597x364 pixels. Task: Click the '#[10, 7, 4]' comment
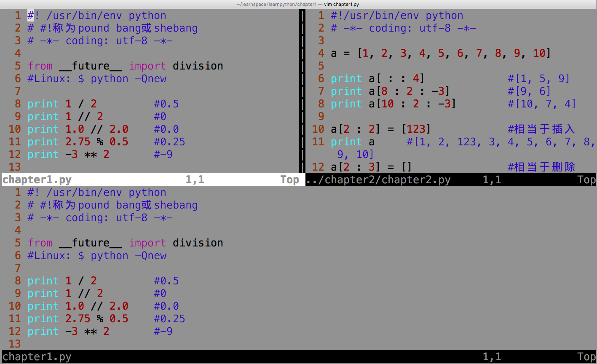(x=542, y=104)
